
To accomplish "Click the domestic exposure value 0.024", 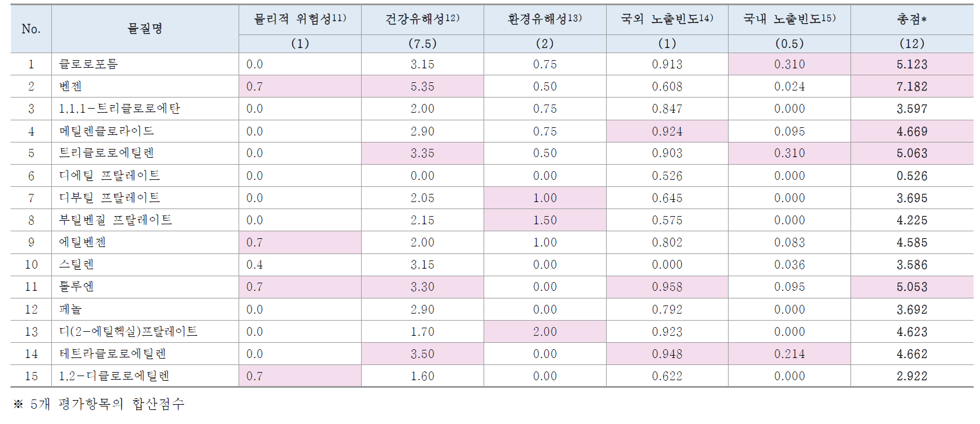I will pos(789,86).
